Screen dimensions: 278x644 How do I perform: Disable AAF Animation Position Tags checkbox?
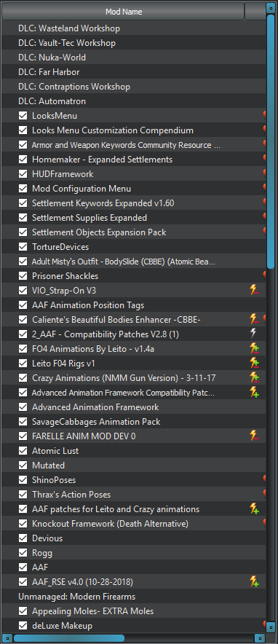tap(23, 305)
